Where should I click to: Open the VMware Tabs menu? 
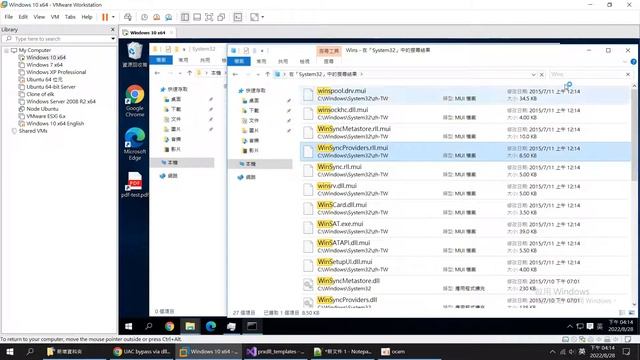click(x=70, y=17)
